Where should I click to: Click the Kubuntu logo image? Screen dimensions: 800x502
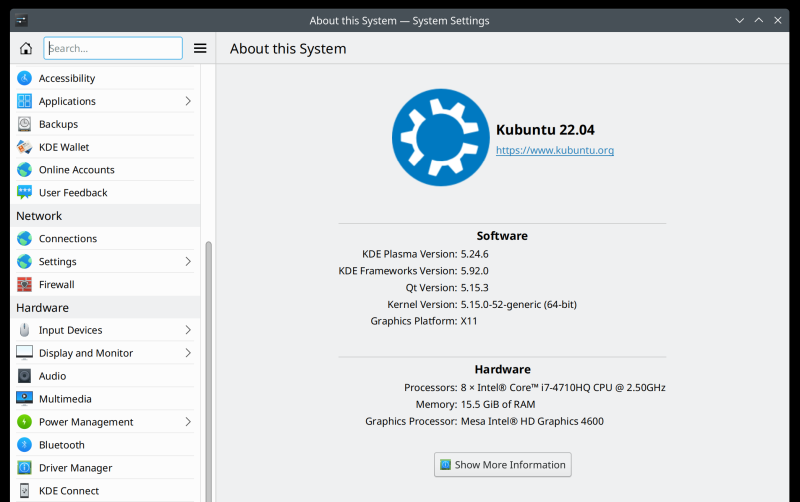(x=438, y=139)
